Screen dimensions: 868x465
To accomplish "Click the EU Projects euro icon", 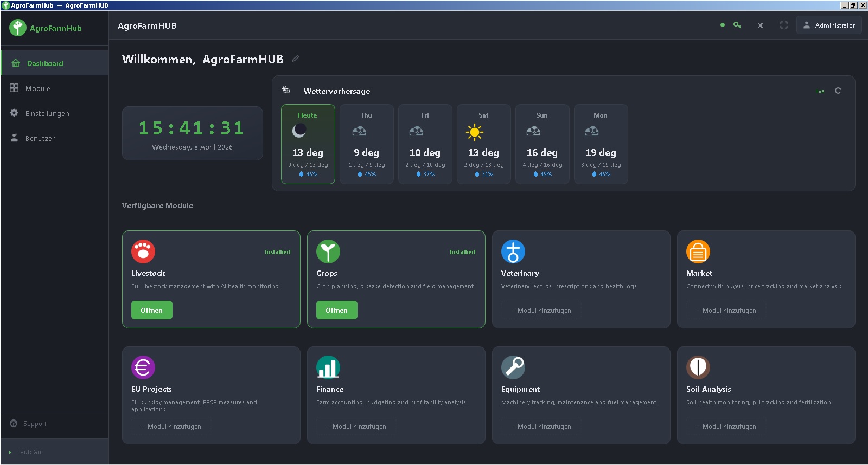I will point(143,367).
